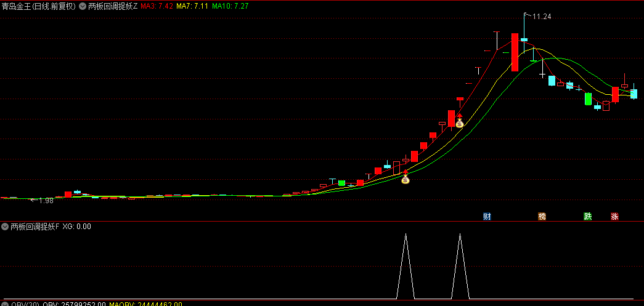Image resolution: width=644 pixels, height=306 pixels.
Task: Click the second XG signal spike peak
Action: point(460,234)
